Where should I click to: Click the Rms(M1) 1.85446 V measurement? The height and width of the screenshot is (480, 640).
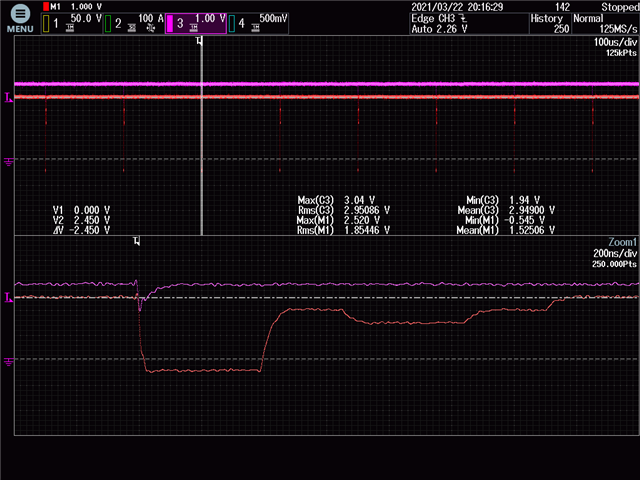[x=343, y=230]
